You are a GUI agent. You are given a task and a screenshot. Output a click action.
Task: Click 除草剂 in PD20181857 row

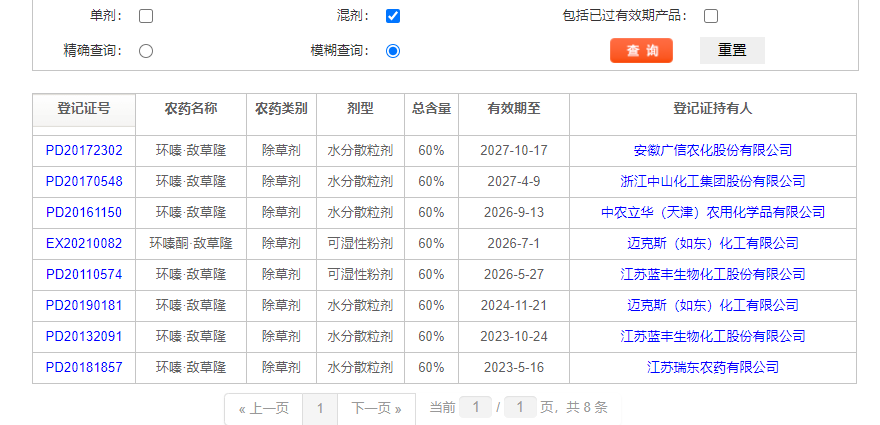point(281,367)
